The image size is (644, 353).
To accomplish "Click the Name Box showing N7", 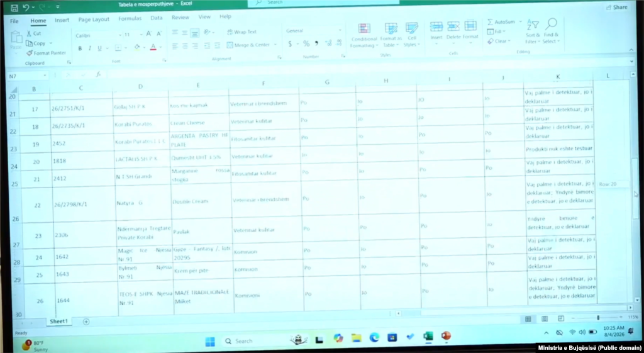I will click(x=27, y=76).
